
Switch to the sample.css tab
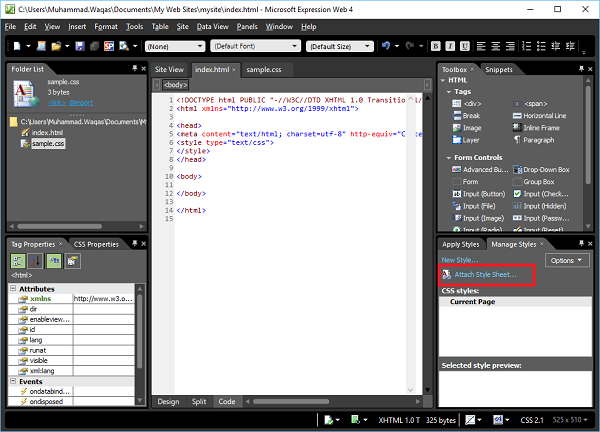point(264,70)
